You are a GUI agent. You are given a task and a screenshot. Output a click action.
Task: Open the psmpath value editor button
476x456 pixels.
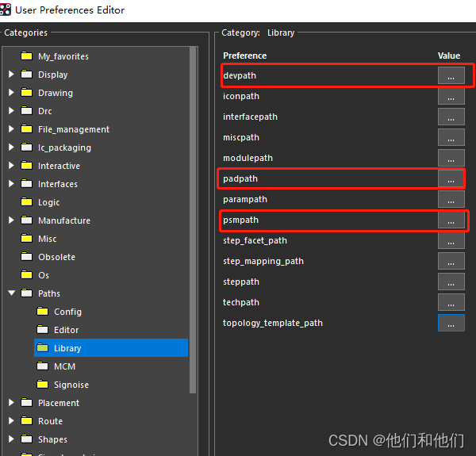point(451,220)
